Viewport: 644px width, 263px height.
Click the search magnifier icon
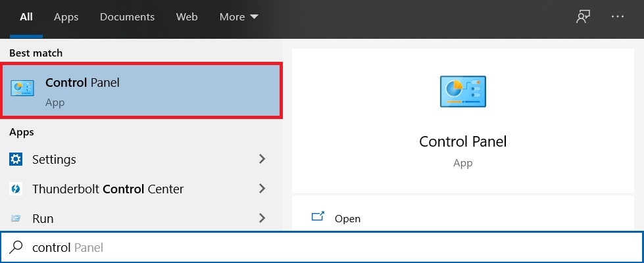click(15, 247)
